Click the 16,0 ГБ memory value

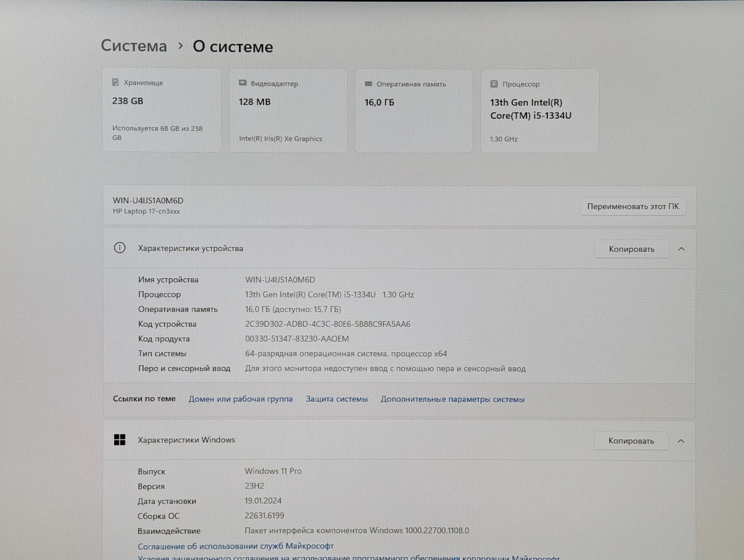click(x=379, y=102)
